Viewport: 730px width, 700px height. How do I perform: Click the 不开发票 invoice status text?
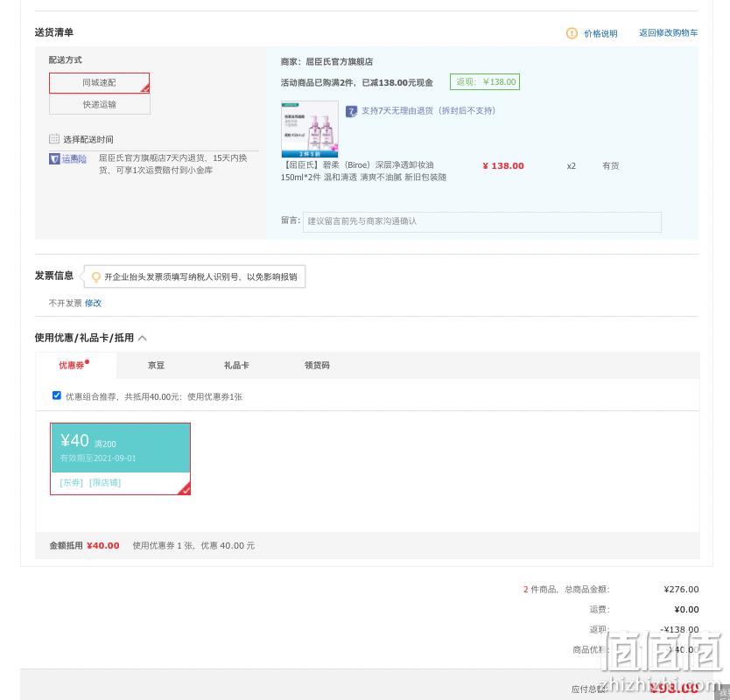point(65,303)
